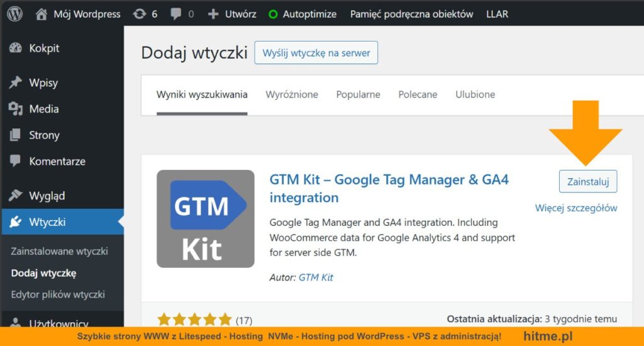This screenshot has height=346, width=644.
Task: Open Autoptimize admin bar menu
Action: pos(309,14)
